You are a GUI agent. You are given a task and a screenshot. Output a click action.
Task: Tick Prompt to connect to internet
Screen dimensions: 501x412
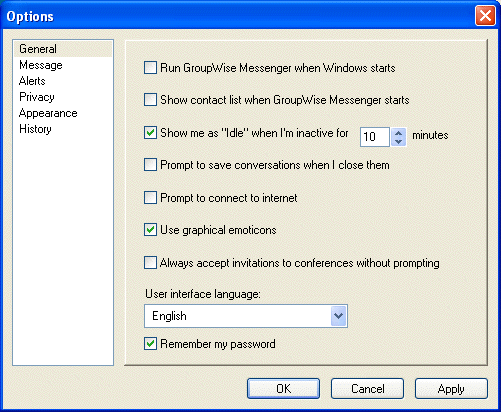click(150, 198)
